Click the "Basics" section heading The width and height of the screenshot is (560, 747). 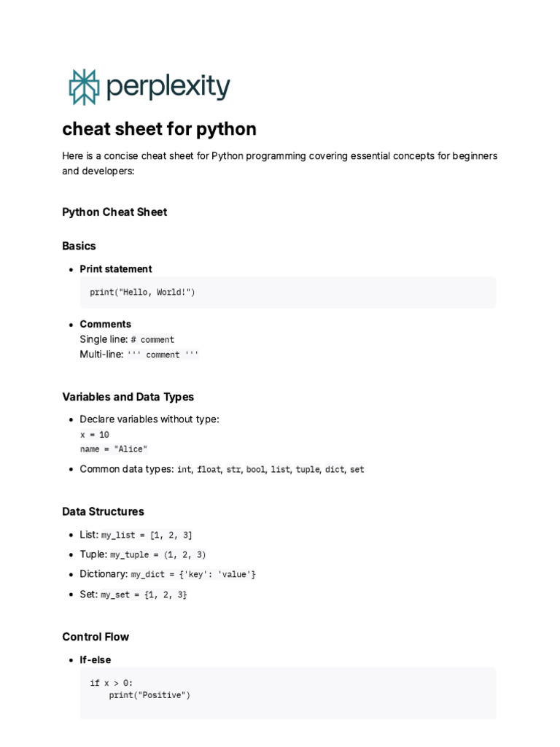point(79,246)
